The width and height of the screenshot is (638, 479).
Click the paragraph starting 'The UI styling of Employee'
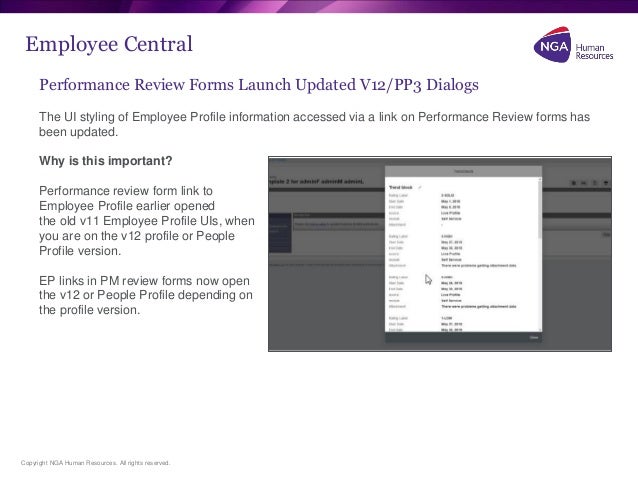pyautogui.click(x=315, y=124)
